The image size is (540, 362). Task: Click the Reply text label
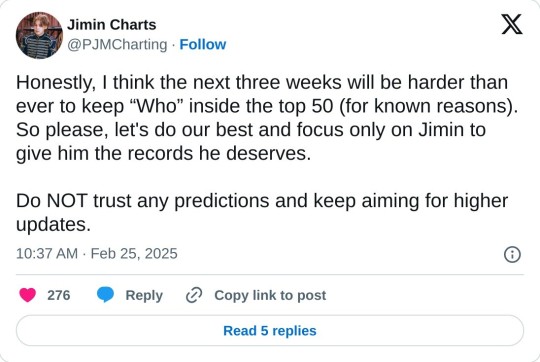tap(144, 296)
